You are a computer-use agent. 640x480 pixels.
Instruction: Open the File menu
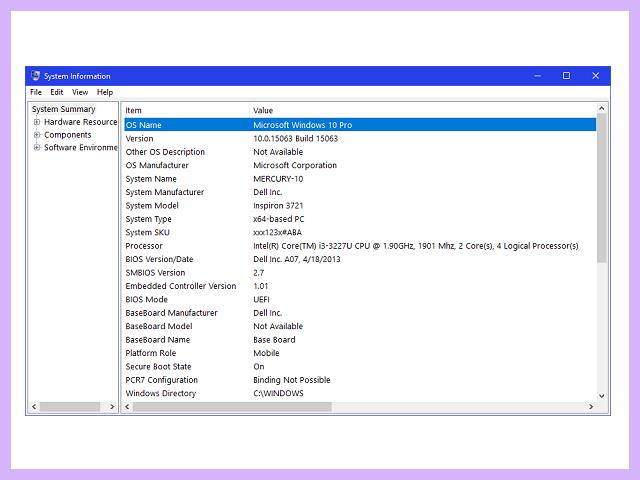(36, 92)
